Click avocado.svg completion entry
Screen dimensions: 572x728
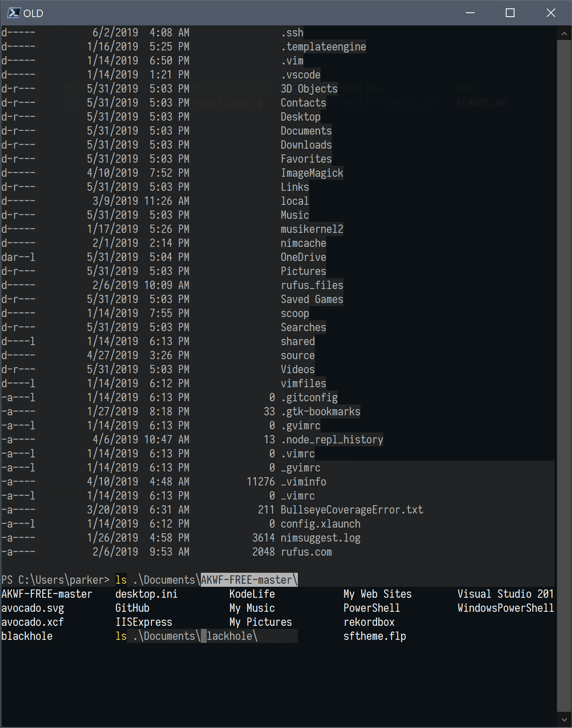32,608
